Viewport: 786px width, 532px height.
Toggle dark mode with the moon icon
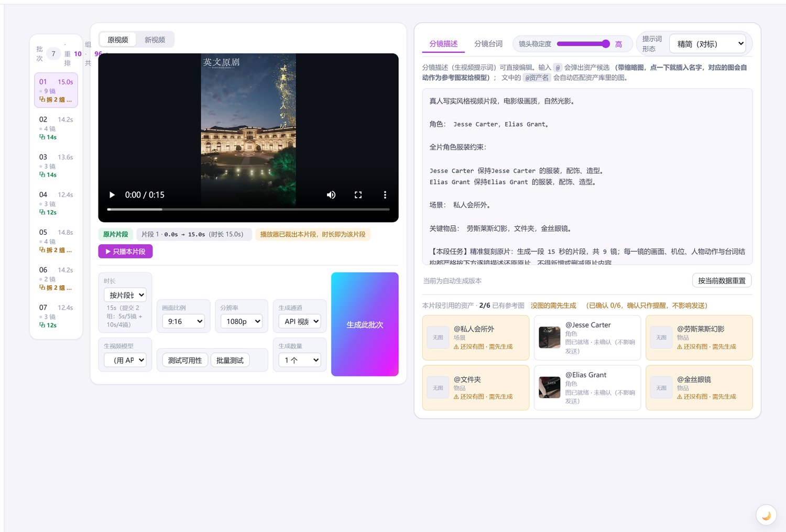point(766,515)
